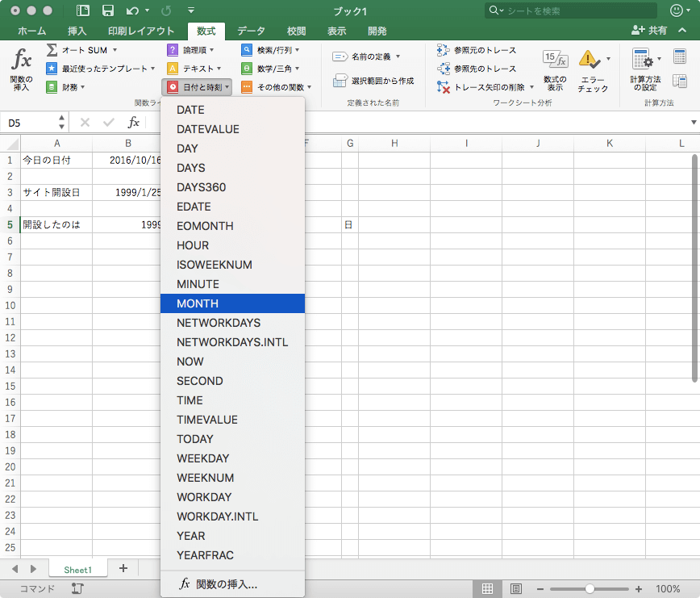Screen dimensions: 700x598
Task: Click the Name Box stepper arrows
Action: click(x=61, y=123)
